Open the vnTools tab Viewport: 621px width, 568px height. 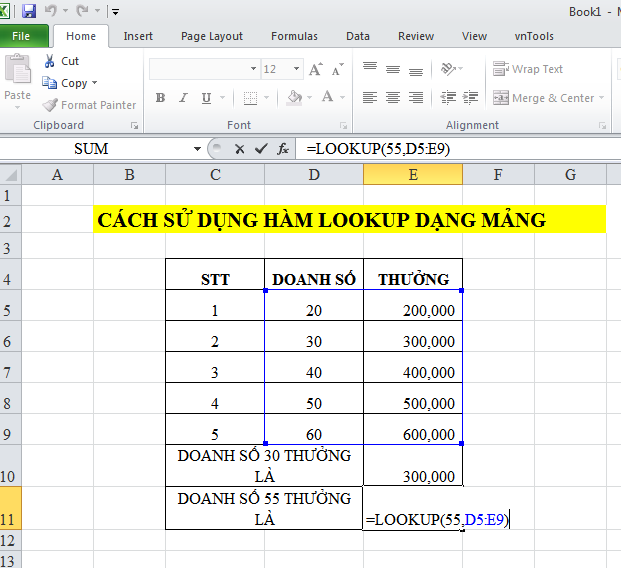(x=534, y=36)
